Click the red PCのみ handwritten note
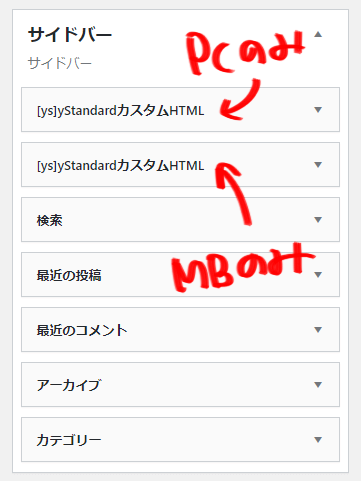The image size is (361, 481). coord(246,52)
